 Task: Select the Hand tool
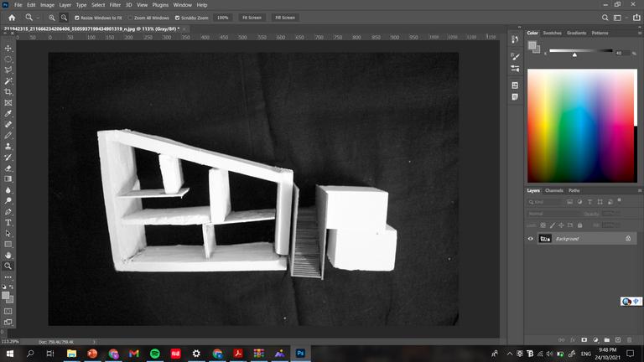coord(8,256)
